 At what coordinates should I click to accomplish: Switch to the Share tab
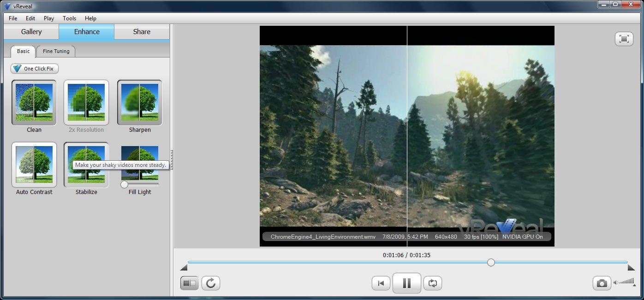point(142,32)
